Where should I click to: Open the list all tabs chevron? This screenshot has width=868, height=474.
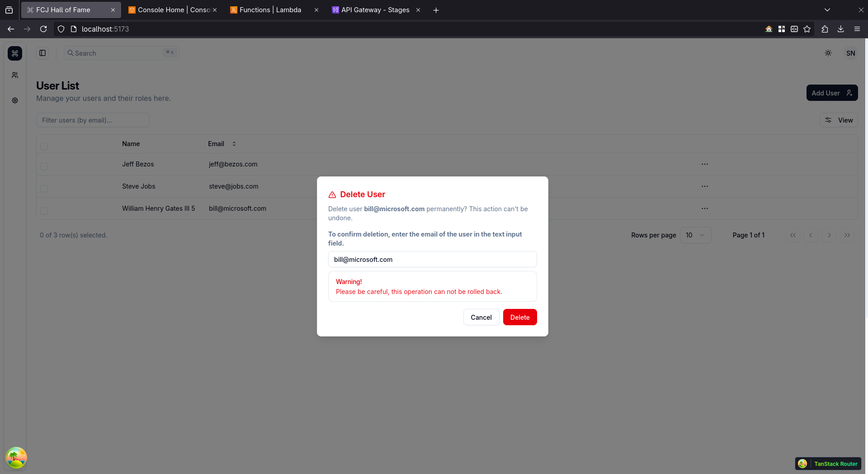click(x=827, y=10)
